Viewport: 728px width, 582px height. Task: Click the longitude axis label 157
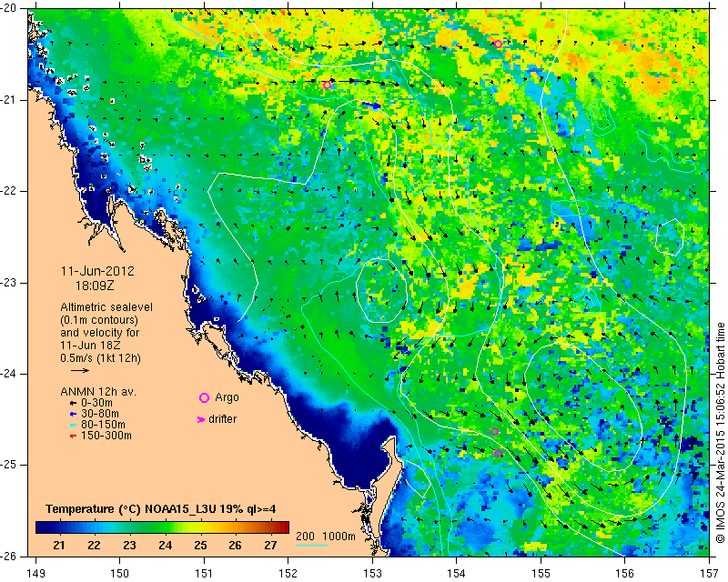coord(710,574)
